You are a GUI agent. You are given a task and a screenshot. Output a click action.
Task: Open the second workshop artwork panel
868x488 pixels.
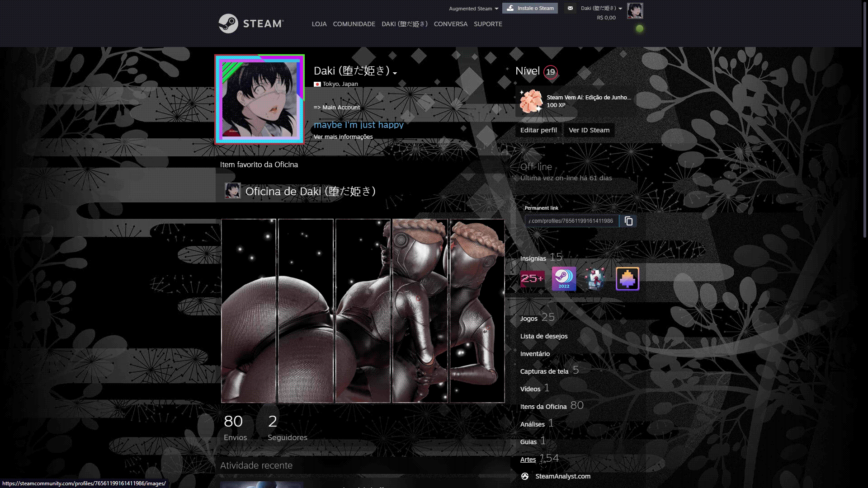tap(306, 311)
